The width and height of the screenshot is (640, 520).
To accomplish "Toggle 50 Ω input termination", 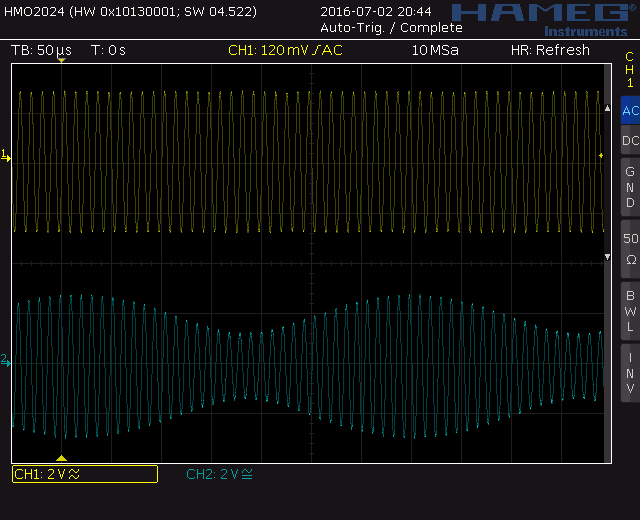I will point(630,249).
